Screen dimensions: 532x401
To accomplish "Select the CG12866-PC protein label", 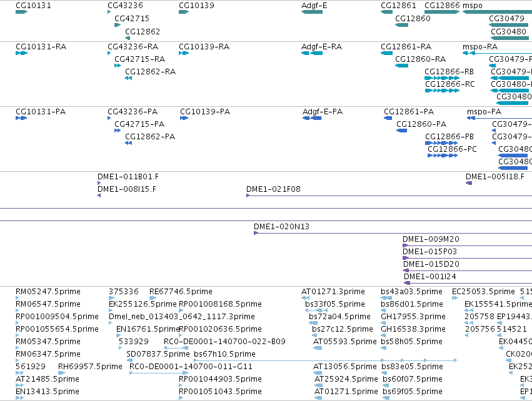I will [452, 149].
